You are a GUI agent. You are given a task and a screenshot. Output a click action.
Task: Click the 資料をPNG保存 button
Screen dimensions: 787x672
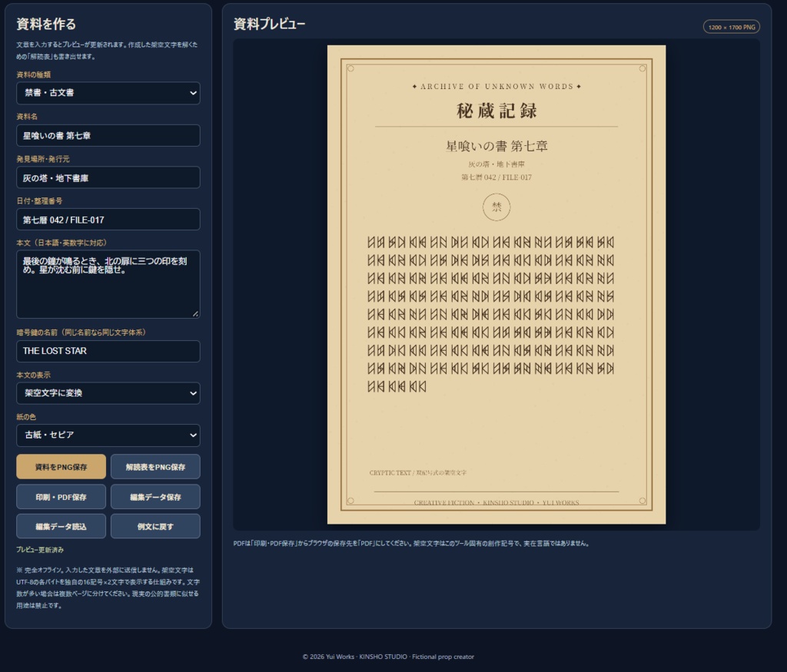coord(61,467)
